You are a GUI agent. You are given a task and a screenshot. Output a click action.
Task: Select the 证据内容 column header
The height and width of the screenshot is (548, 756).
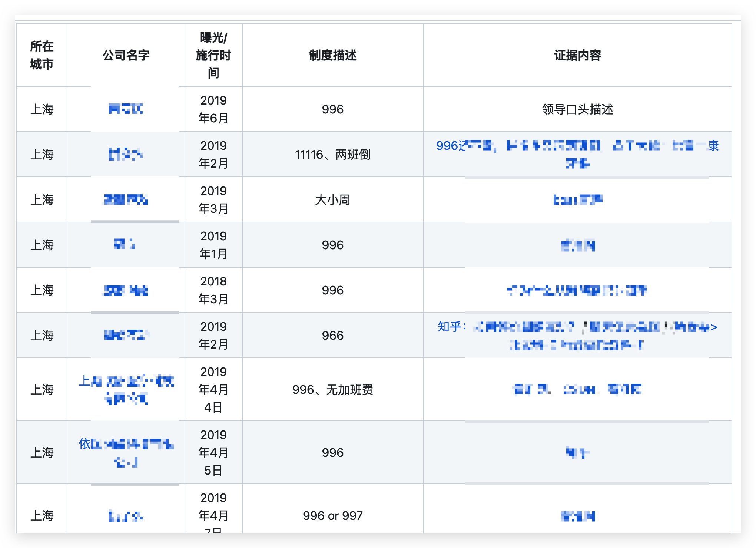pos(577,55)
